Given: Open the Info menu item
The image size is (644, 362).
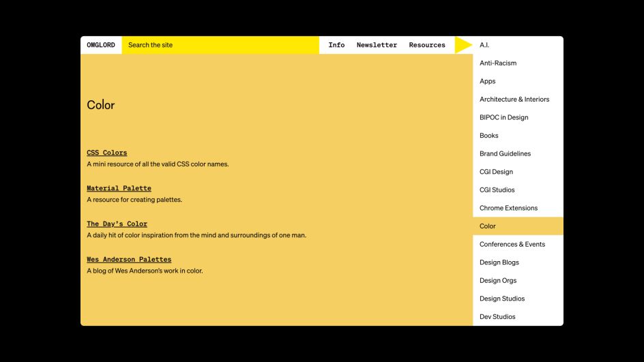Looking at the screenshot, I should 336,45.
